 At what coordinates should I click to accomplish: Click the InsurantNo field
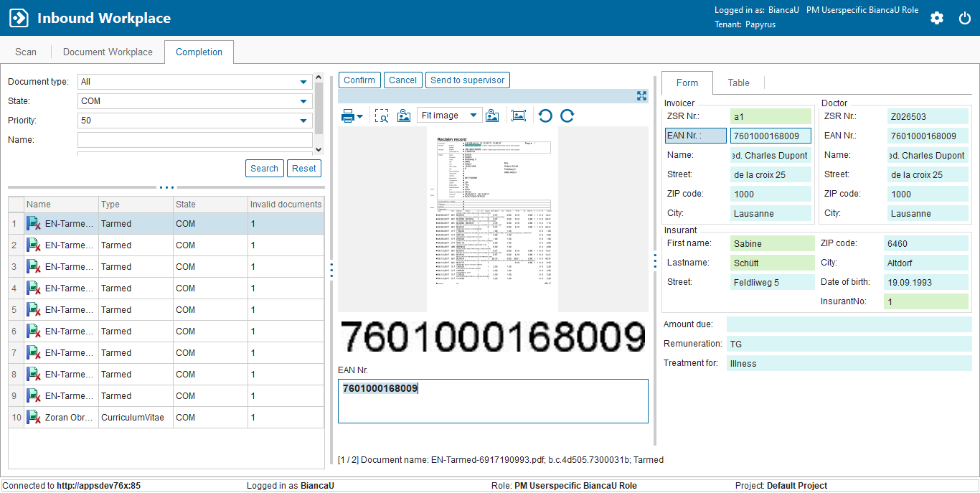[x=926, y=302]
